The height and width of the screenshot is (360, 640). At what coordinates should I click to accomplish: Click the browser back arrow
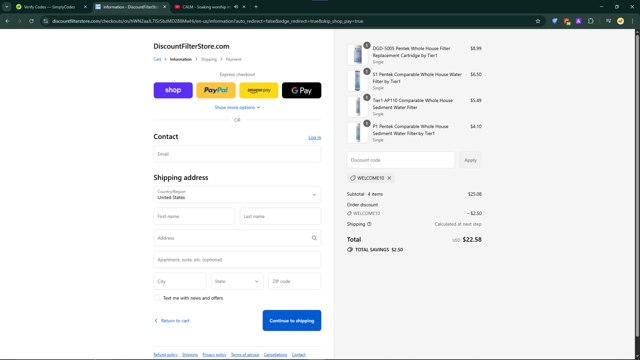point(7,21)
